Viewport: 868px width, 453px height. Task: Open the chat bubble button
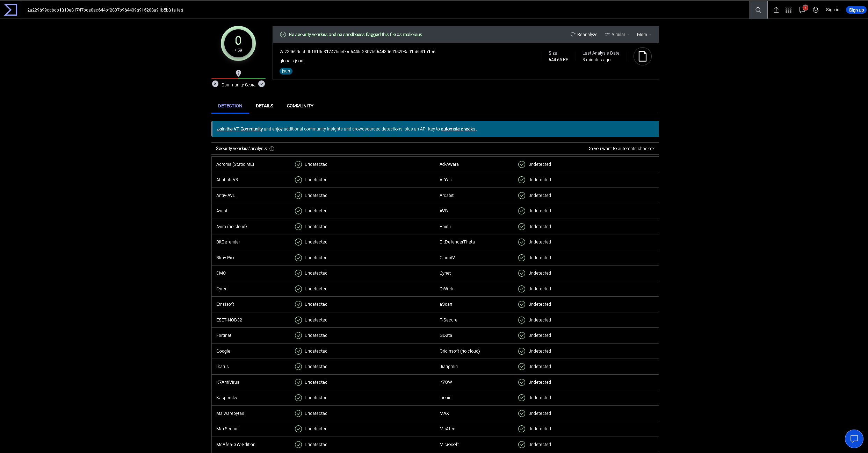click(x=854, y=439)
